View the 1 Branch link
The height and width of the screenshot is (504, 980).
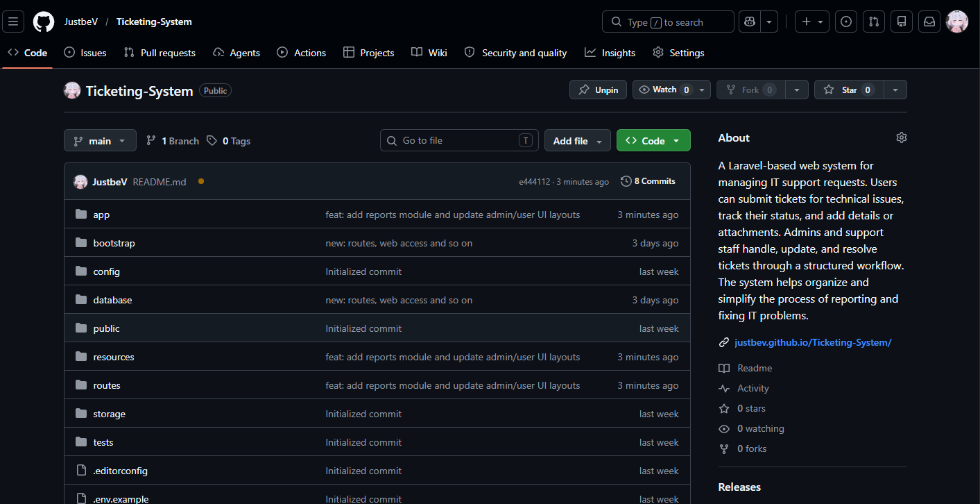[x=173, y=141]
